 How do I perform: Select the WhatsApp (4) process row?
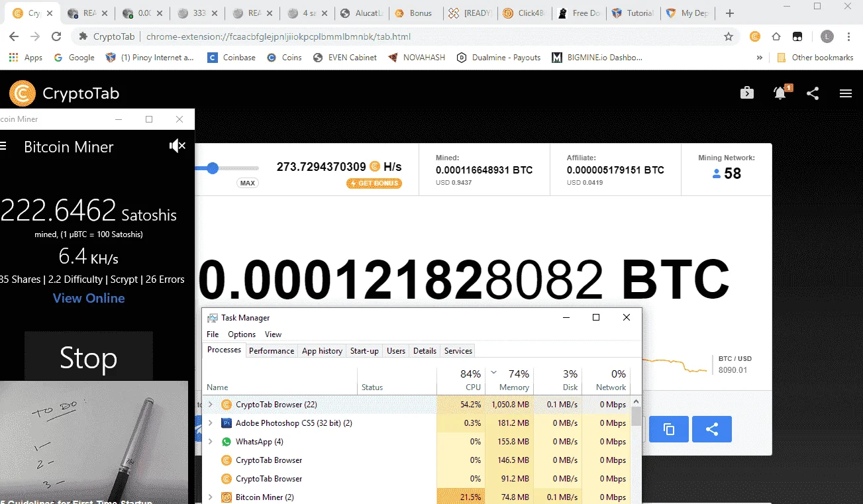tap(417, 441)
